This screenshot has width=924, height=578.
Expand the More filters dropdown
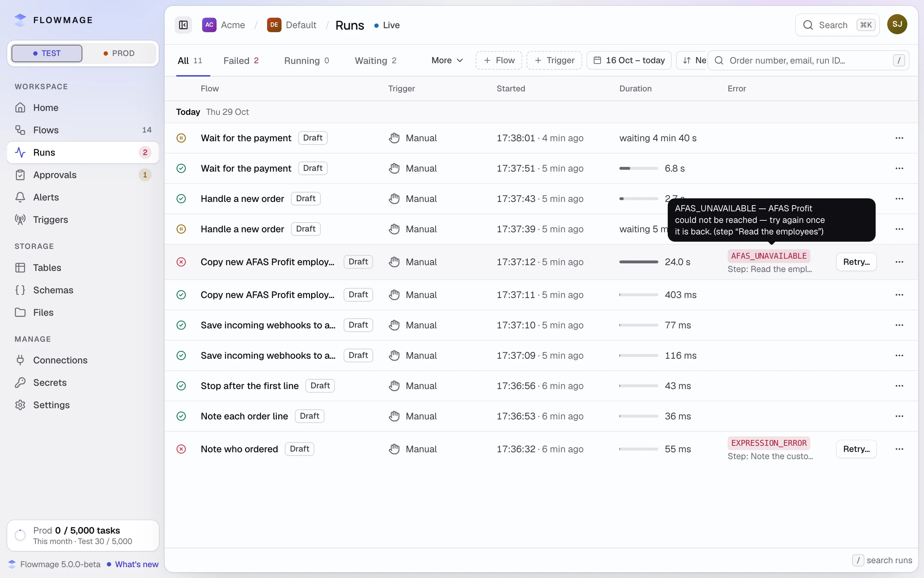pos(447,60)
